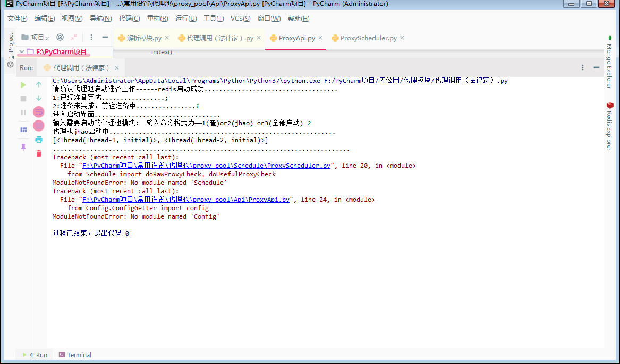Open the 导航(N) menu
Screen dimensions: 620x364
click(100, 19)
